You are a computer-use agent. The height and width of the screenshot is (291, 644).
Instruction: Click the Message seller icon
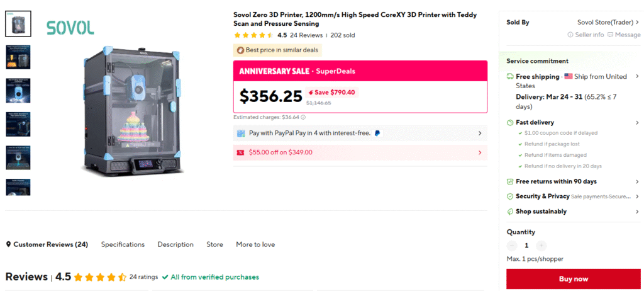click(611, 35)
